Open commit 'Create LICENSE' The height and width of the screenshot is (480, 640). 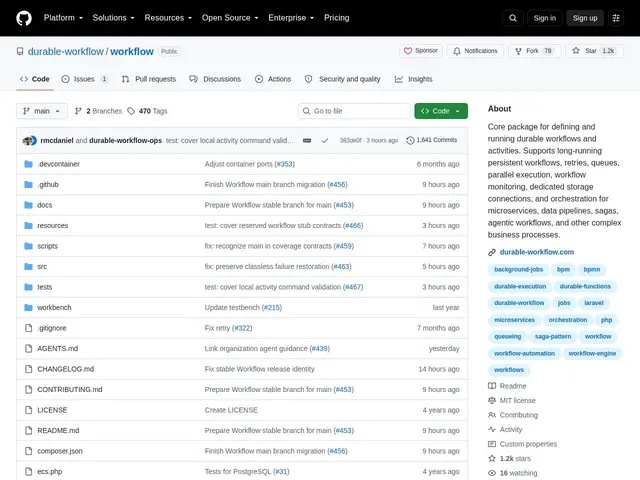coord(231,410)
